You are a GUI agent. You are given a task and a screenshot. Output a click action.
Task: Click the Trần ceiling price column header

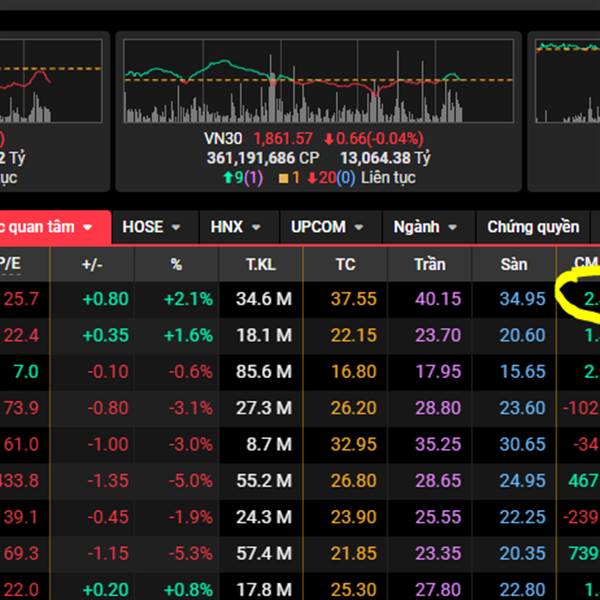430,264
